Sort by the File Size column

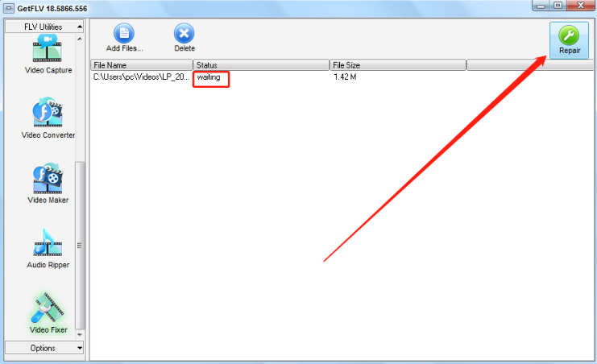398,65
